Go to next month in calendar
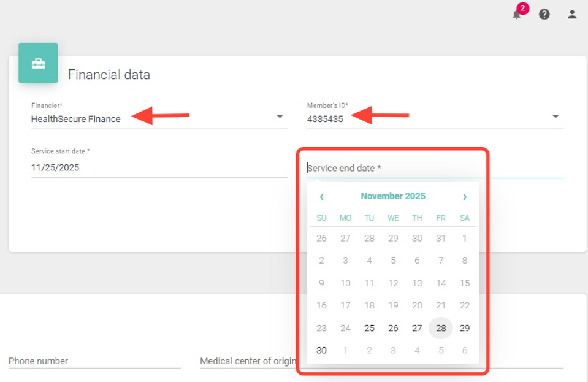 [464, 197]
